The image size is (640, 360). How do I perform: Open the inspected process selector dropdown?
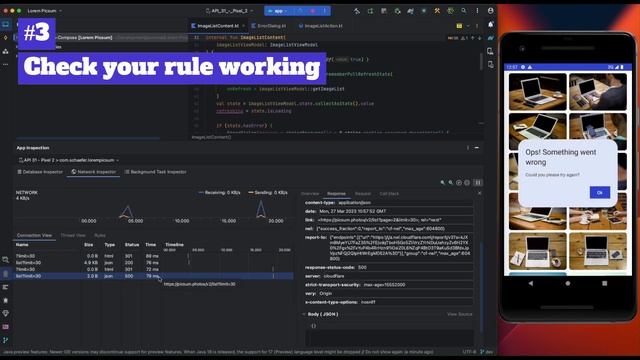[x=68, y=160]
